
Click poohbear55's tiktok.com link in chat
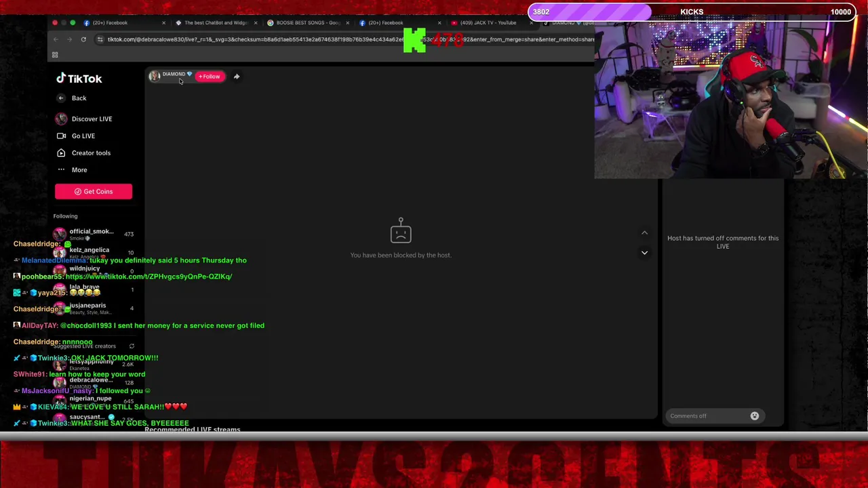point(149,277)
